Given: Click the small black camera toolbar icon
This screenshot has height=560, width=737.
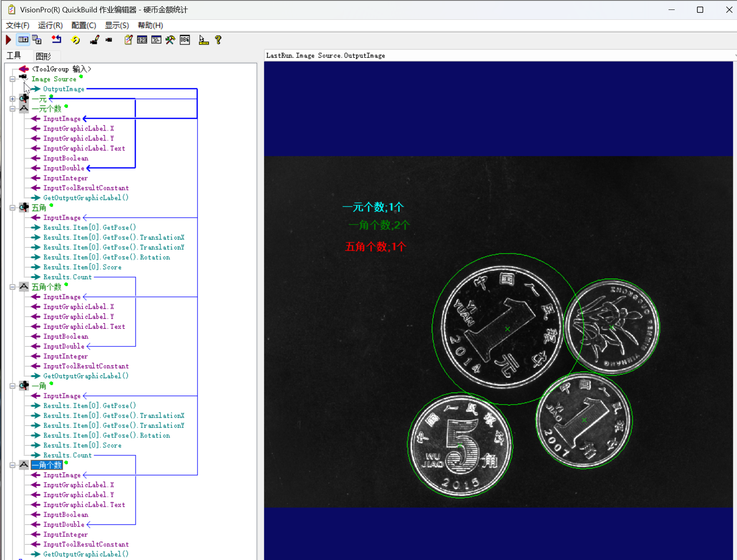Looking at the screenshot, I should pyautogui.click(x=109, y=40).
